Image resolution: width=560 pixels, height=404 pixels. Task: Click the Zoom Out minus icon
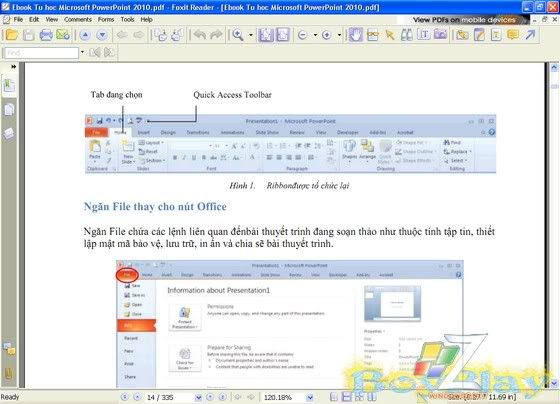pos(302,35)
